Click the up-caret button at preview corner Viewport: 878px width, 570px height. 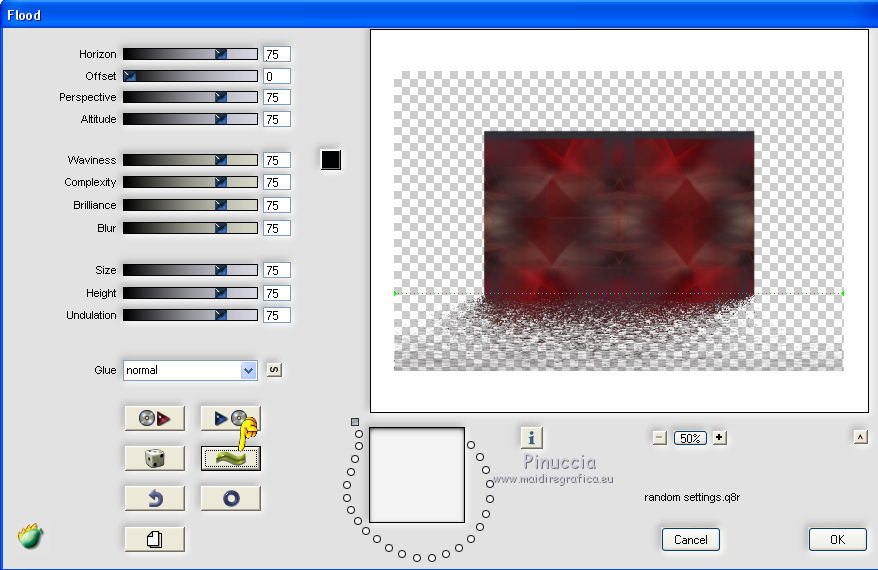tap(861, 437)
